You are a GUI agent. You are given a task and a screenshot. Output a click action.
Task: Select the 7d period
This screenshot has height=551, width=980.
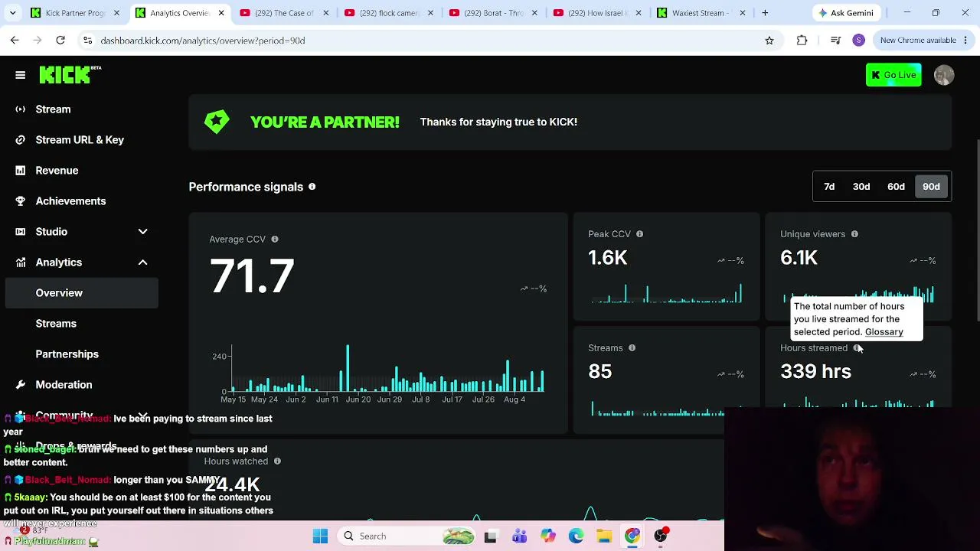tap(829, 187)
